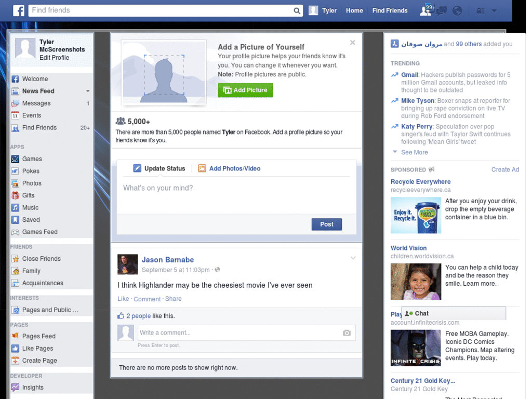Open the Katy Perry trending topic
Viewport: 532px width, 399px height.
click(x=417, y=126)
